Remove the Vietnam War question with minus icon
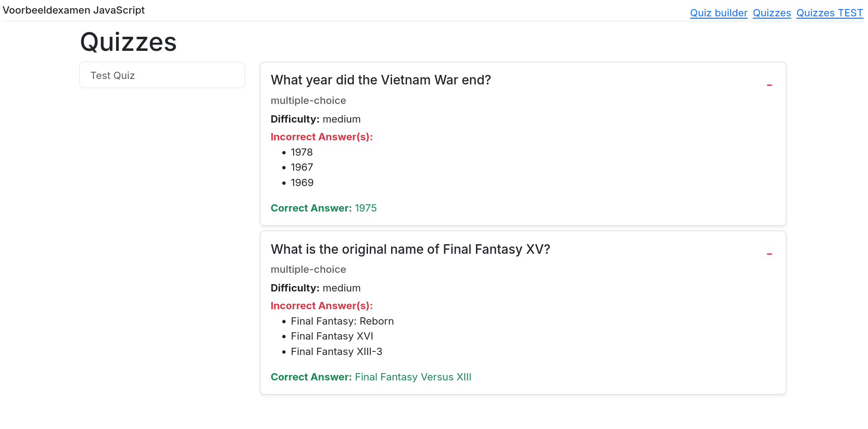 (x=769, y=85)
